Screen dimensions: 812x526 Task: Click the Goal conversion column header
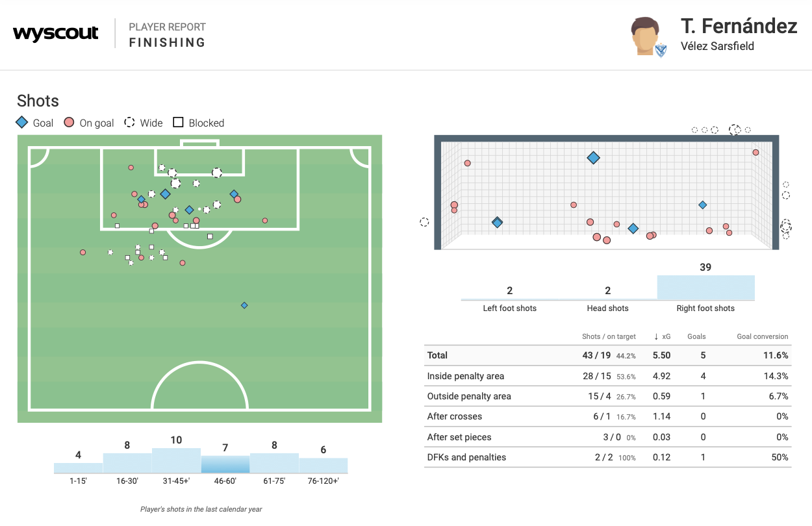[x=762, y=336]
